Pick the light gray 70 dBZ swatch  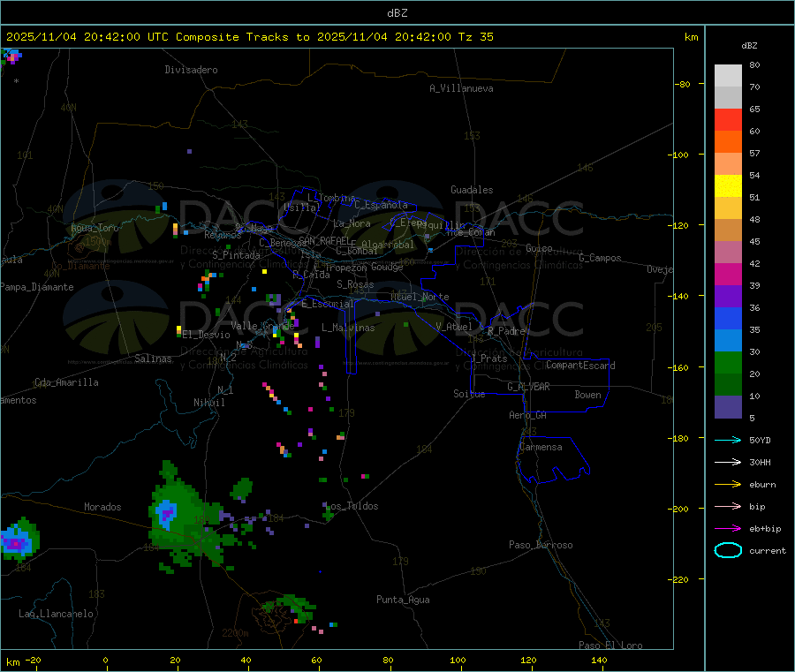(728, 76)
